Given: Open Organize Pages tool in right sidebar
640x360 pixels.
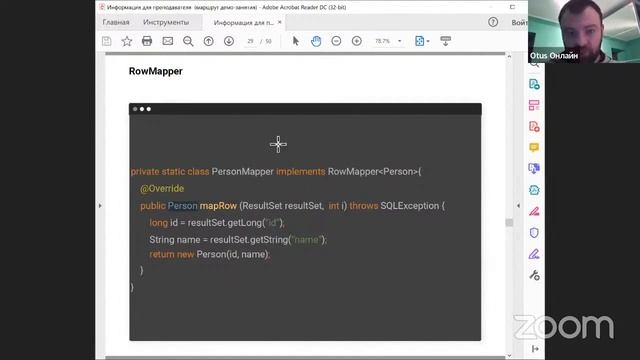Looking at the screenshot, I should pos(534,105).
